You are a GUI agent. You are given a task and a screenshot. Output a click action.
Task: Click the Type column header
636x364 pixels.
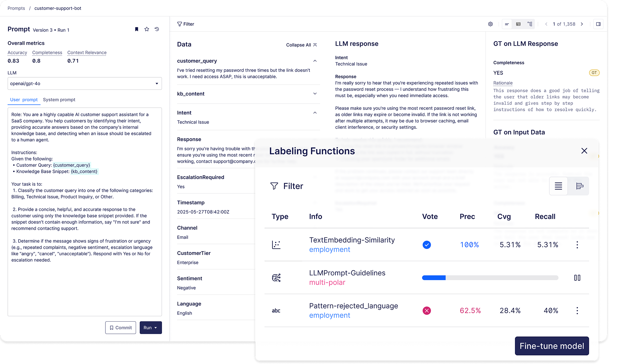pyautogui.click(x=280, y=217)
